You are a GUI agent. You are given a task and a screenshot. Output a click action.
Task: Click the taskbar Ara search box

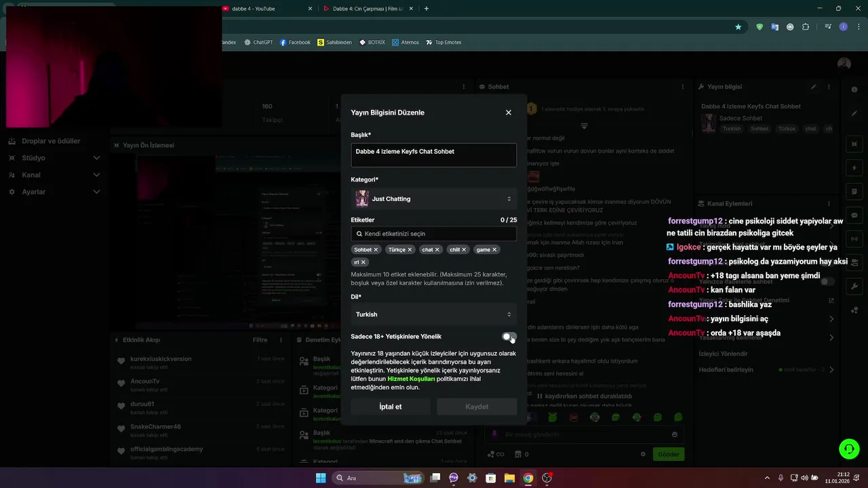coord(378,478)
